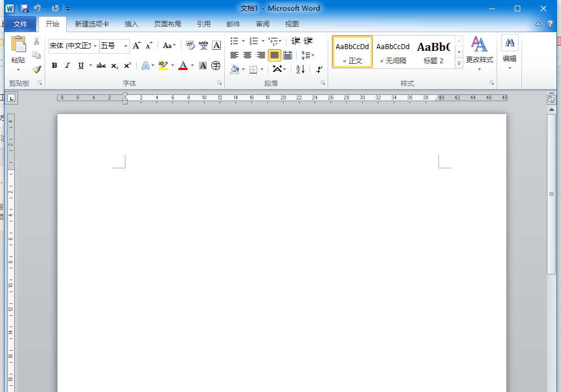The height and width of the screenshot is (392, 561).
Task: Click the Cut scissors icon
Action: point(37,42)
